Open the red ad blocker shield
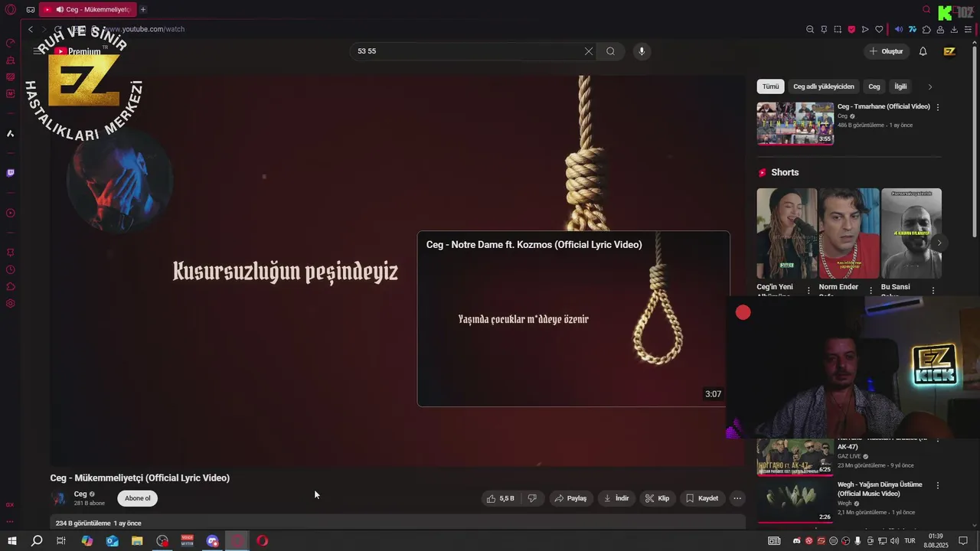 pos(851,30)
